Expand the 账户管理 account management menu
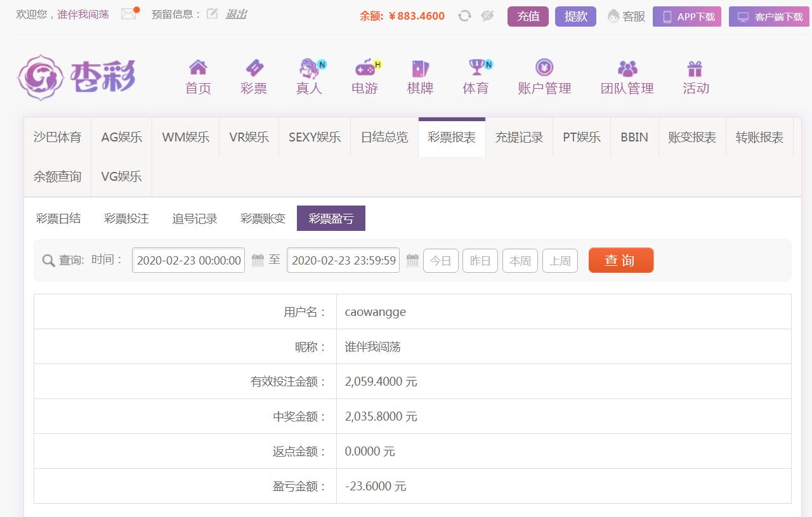The image size is (812, 517). [544, 77]
